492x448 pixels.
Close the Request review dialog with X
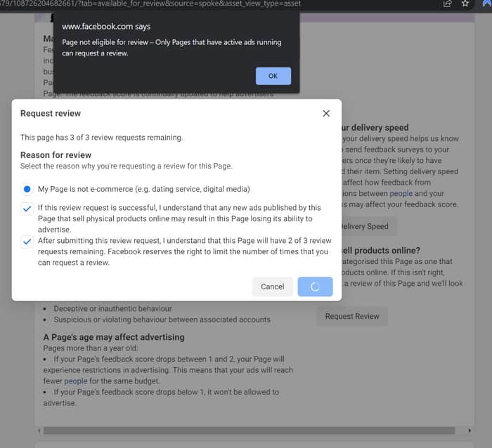pos(326,114)
